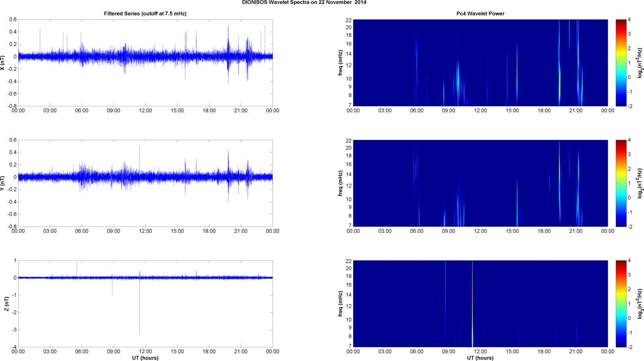
Task: Click 'UT (hours)' label under bottom wavelet plot
Action: (480, 358)
